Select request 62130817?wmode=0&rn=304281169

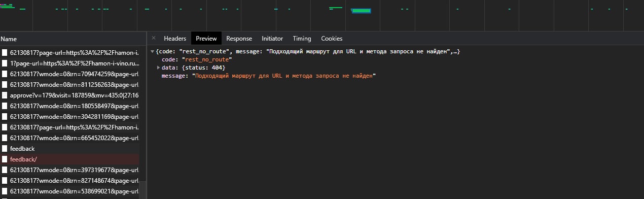pos(69,116)
